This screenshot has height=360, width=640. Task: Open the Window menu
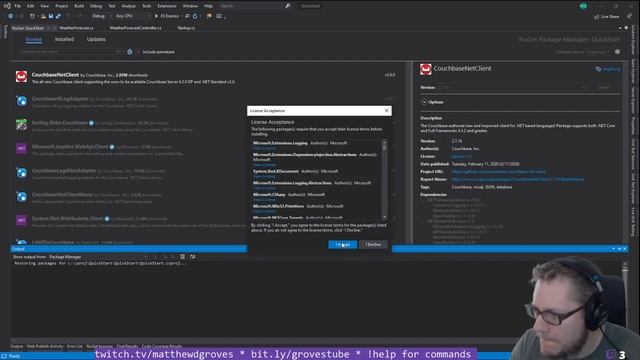190,6
